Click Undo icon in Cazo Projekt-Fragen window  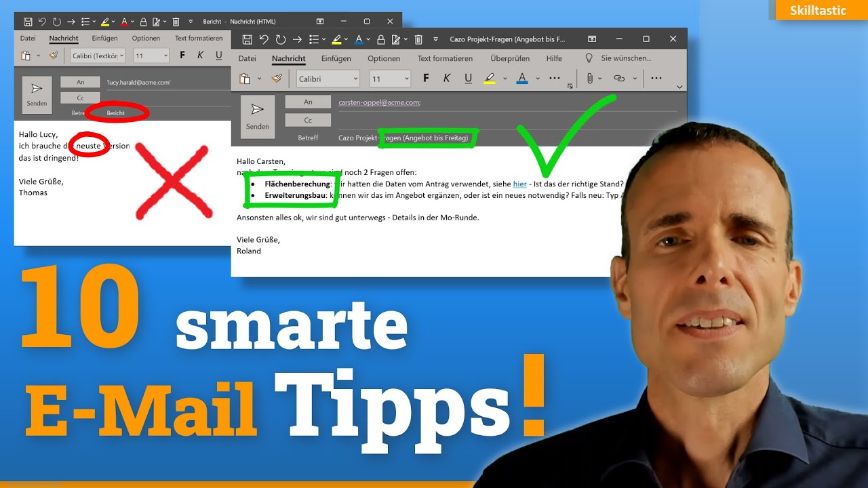tap(264, 39)
